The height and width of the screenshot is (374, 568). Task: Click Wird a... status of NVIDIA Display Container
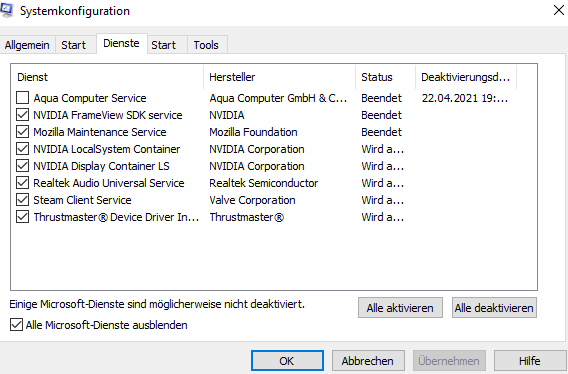click(x=383, y=166)
